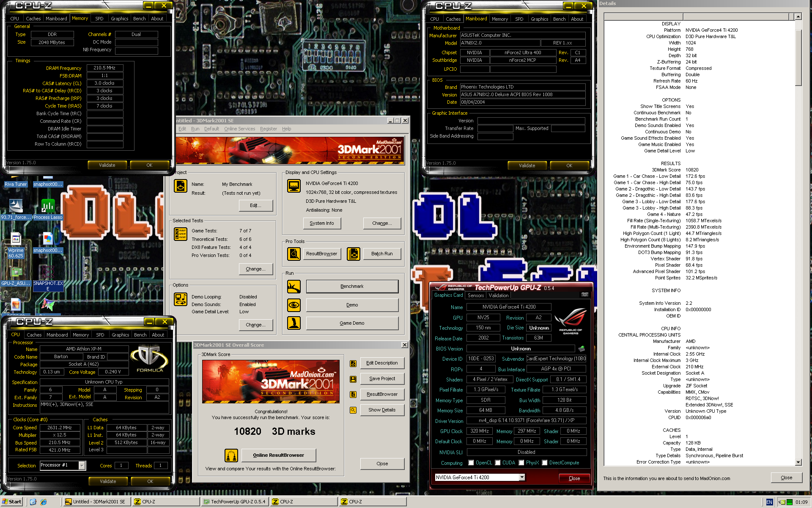The height and width of the screenshot is (508, 812).
Task: Click the Benchmark button in 3DMark
Action: click(352, 287)
